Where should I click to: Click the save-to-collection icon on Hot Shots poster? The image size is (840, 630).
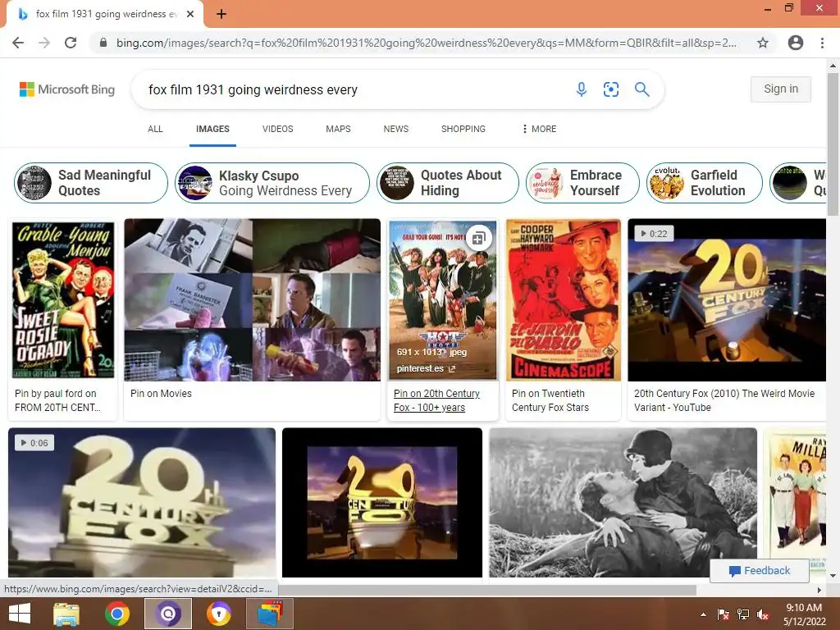click(478, 237)
